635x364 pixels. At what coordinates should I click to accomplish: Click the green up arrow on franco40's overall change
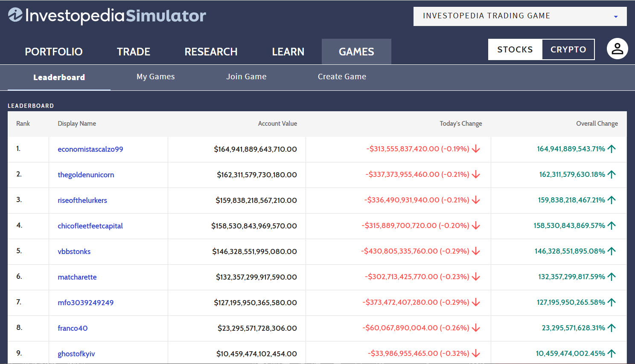612,328
